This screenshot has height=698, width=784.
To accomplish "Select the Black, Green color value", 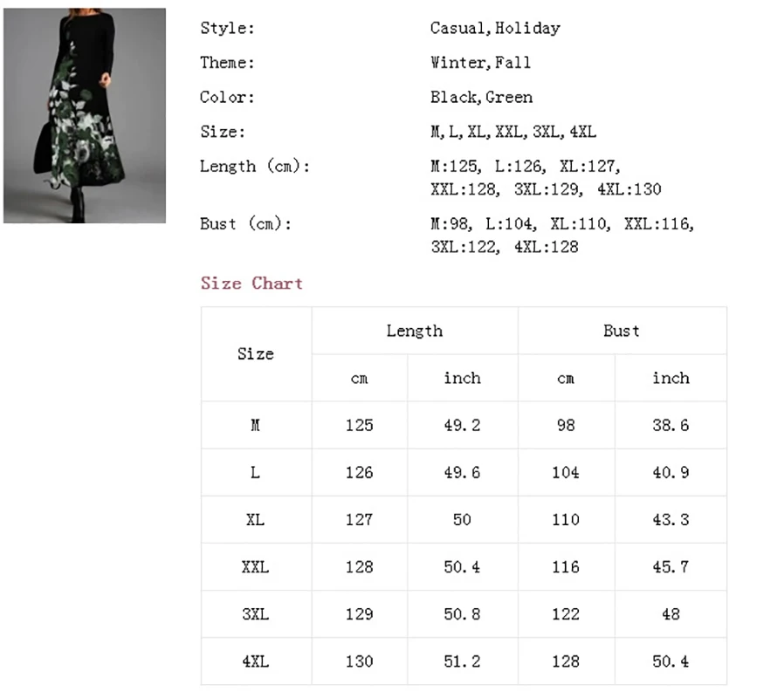I will pyautogui.click(x=481, y=97).
